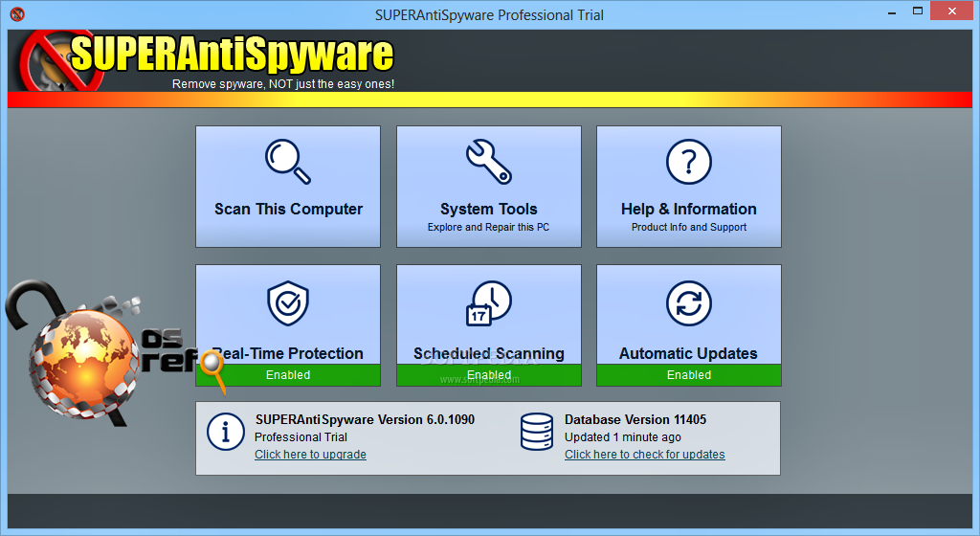The image size is (980, 536).
Task: Click the circular arrows update icon
Action: tap(689, 303)
